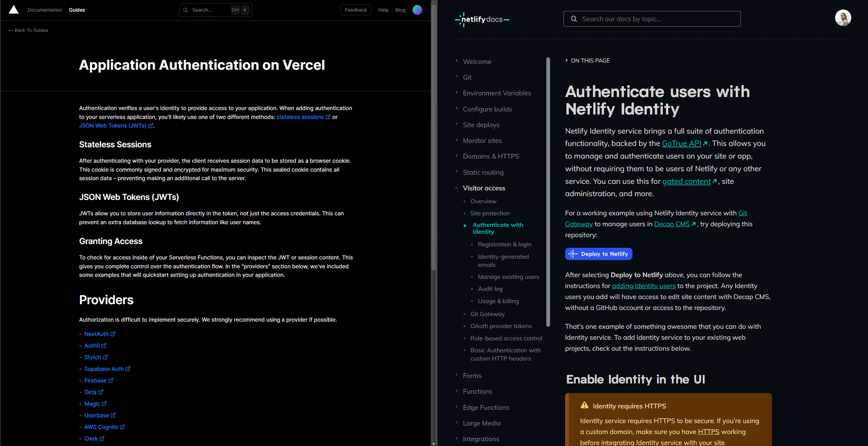Click the Vercel search magnifier icon
The width and height of the screenshot is (868, 446).
pyautogui.click(x=185, y=10)
